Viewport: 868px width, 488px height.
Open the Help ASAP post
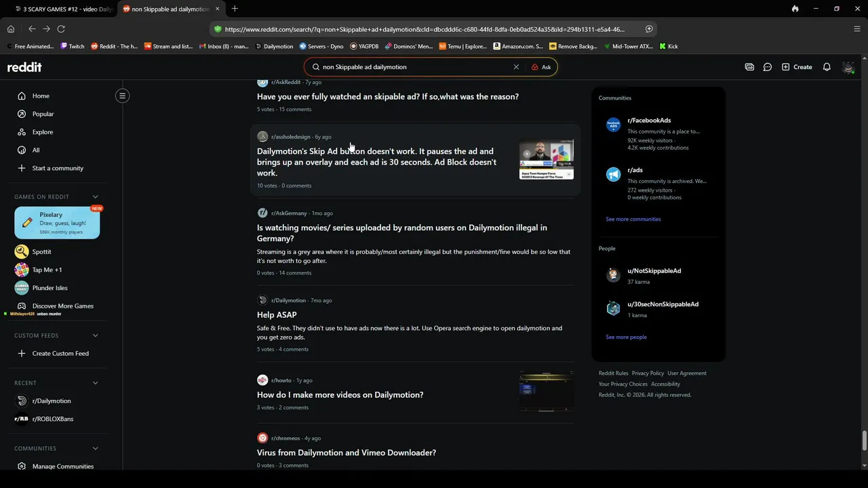point(277,315)
